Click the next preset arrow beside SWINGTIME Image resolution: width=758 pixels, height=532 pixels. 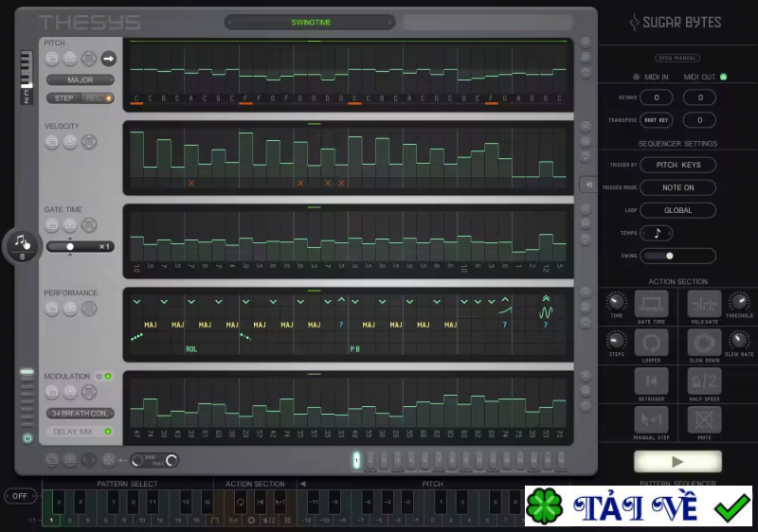(389, 22)
